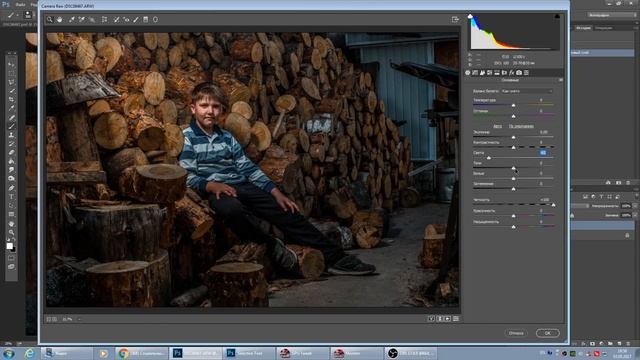Open the Detail panel tab
Image resolution: width=640 pixels, height=360 pixels.
pyautogui.click(x=482, y=73)
